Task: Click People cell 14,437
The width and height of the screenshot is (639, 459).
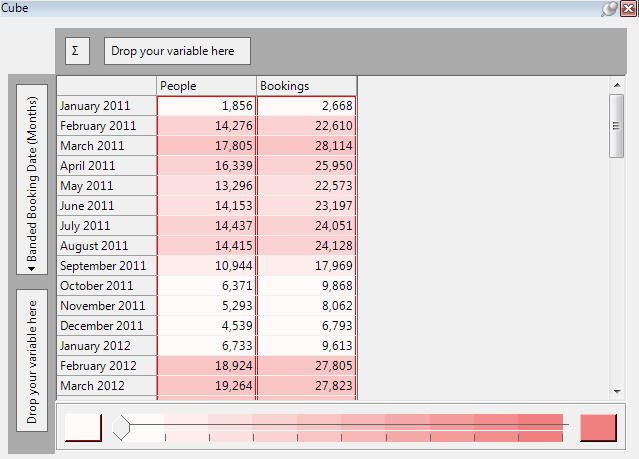Action: click(x=206, y=226)
